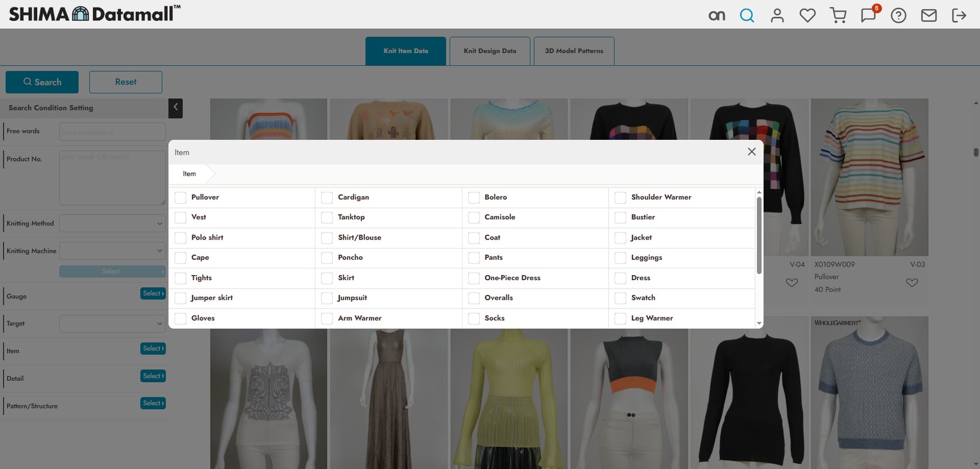980x469 pixels.
Task: Click Select button for Detail
Action: coord(153,376)
